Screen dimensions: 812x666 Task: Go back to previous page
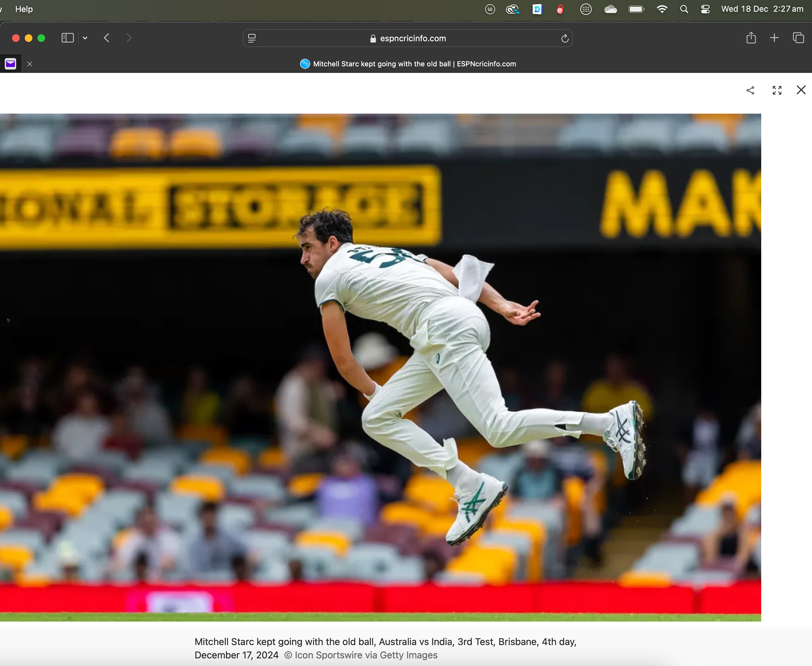107,38
